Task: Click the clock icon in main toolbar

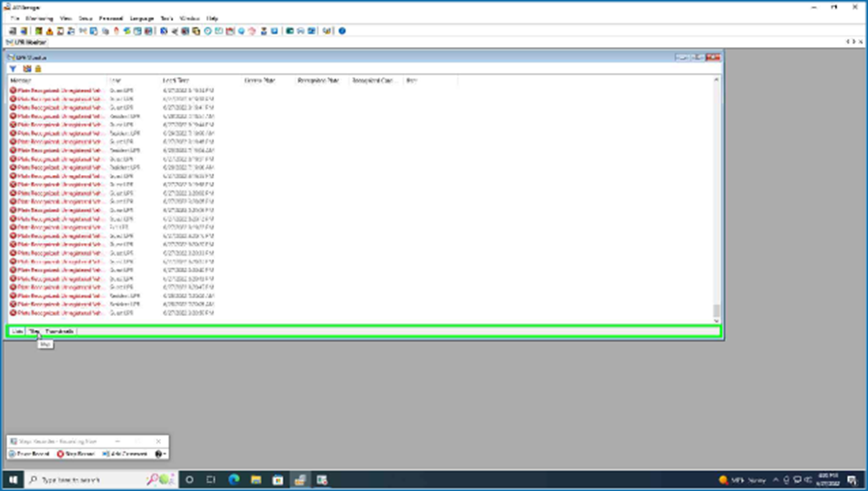Action: 208,30
